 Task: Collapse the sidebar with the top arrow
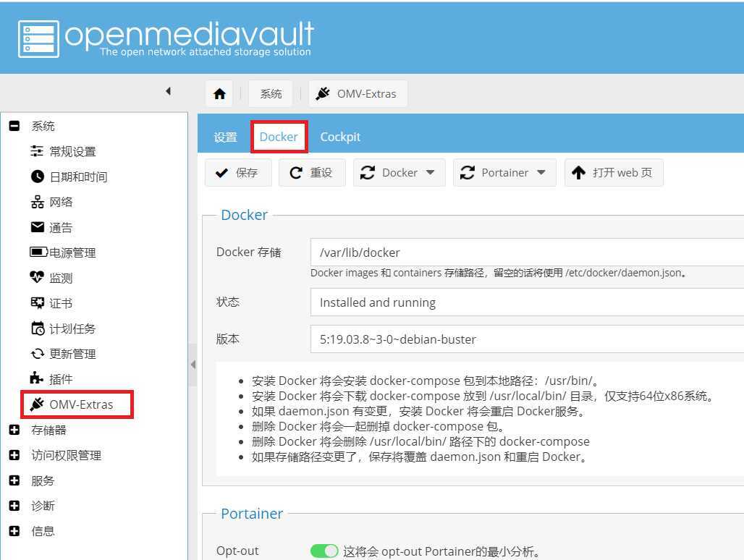[x=169, y=91]
